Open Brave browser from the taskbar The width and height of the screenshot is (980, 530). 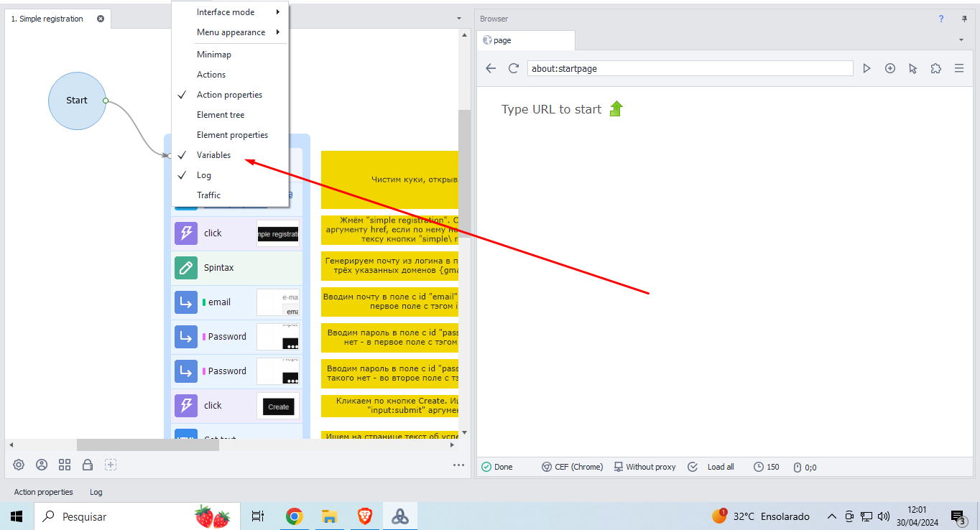coord(365,516)
